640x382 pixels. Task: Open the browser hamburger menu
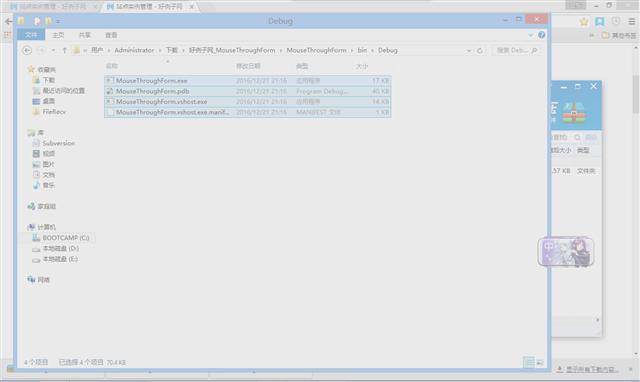coord(631,22)
